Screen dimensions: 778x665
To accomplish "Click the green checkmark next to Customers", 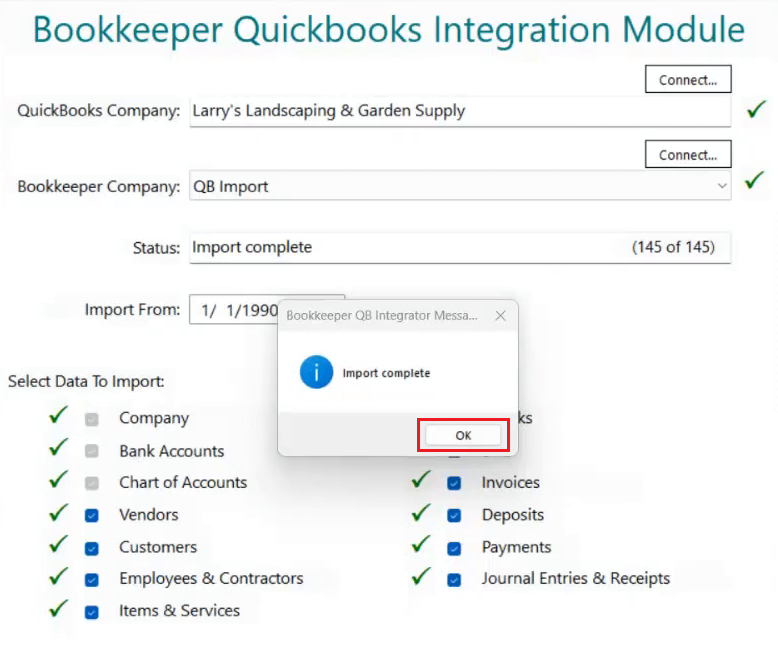I will pos(58,544).
